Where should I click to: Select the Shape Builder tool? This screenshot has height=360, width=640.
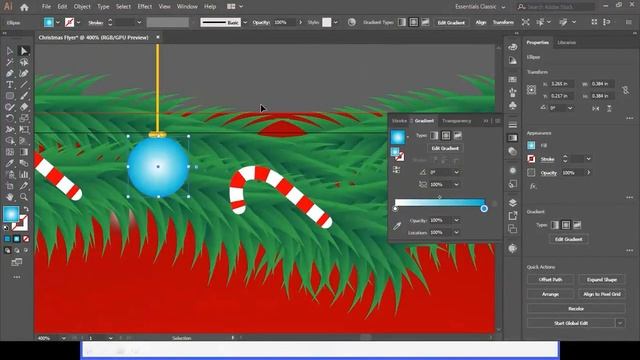pyautogui.click(x=9, y=141)
